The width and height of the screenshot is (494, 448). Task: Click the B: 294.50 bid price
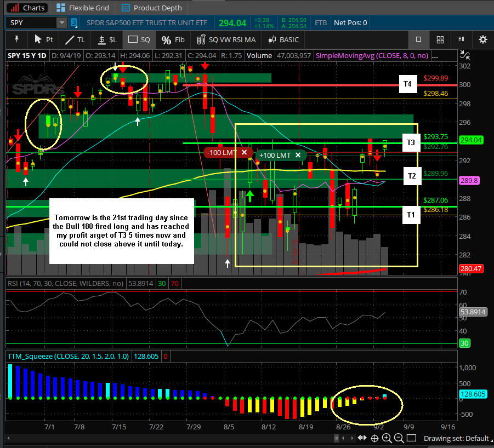coord(294,20)
